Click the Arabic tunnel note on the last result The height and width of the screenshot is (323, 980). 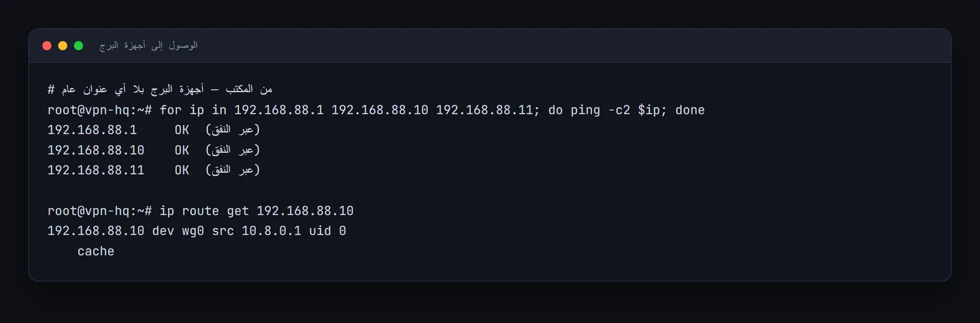point(233,170)
